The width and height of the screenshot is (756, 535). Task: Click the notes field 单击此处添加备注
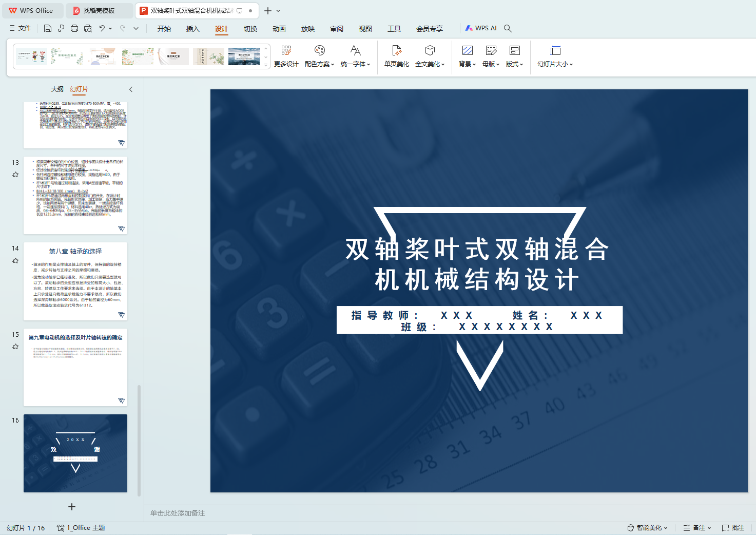(178, 513)
